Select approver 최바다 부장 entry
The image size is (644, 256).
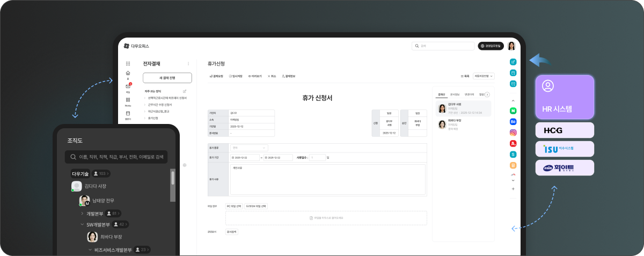(464, 125)
